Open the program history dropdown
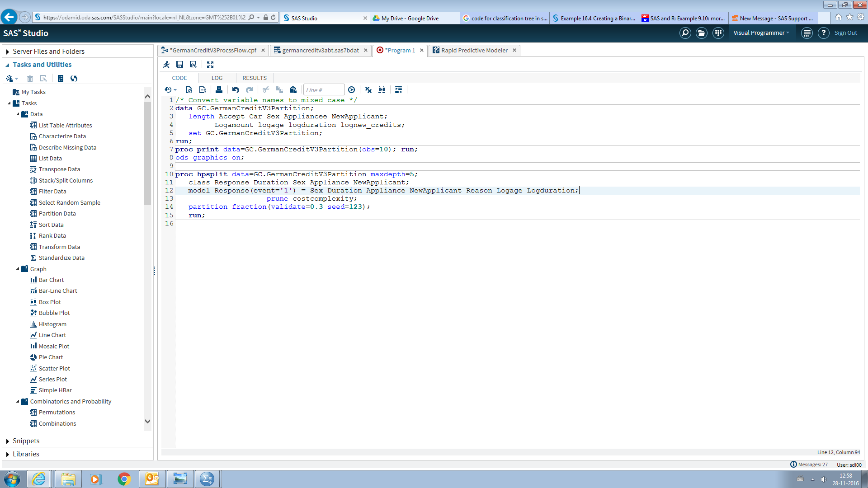This screenshot has width=868, height=488. (x=170, y=90)
